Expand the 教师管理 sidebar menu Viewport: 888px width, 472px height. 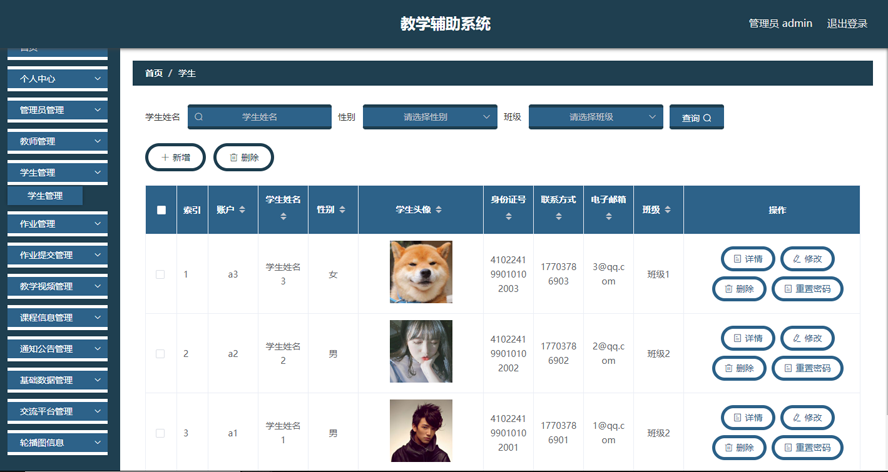click(57, 141)
